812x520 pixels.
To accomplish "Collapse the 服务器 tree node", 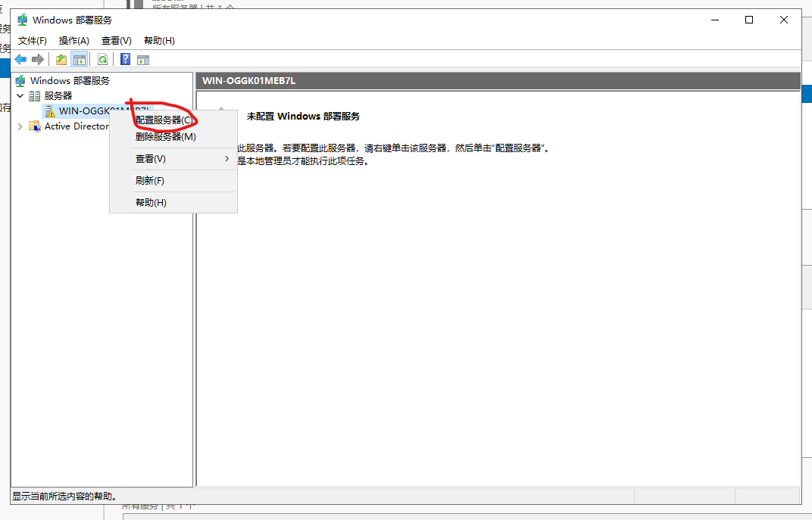I will [20, 95].
